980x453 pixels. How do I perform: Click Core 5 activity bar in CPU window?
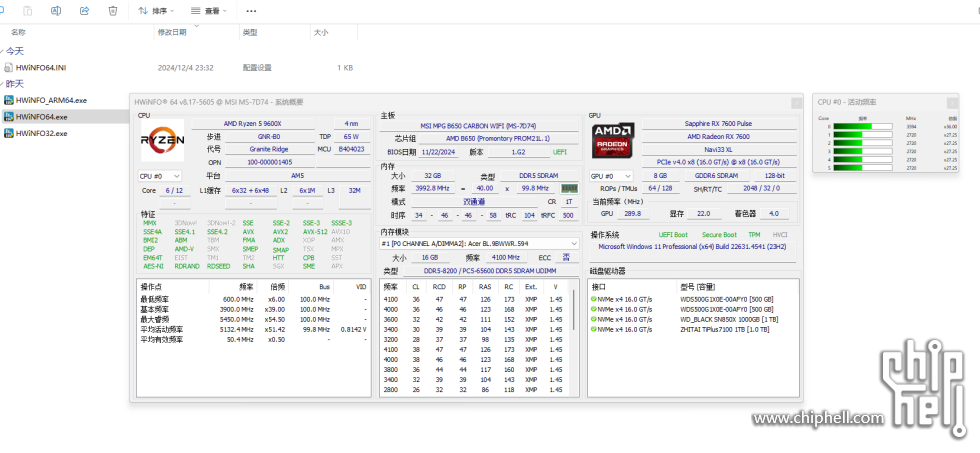862,168
